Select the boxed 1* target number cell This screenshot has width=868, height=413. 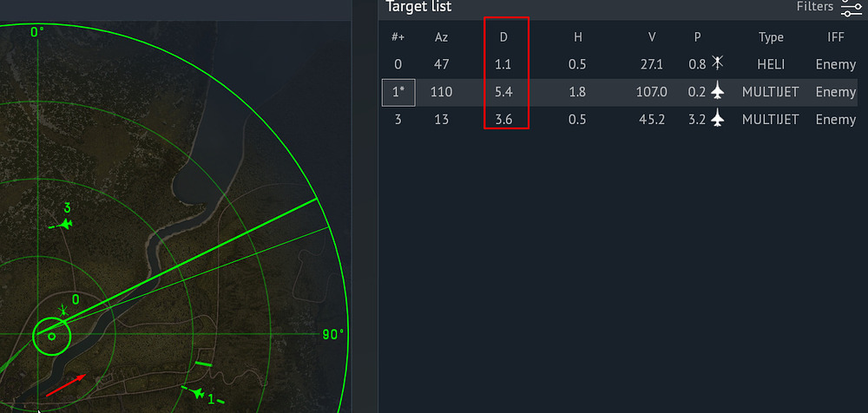point(398,92)
